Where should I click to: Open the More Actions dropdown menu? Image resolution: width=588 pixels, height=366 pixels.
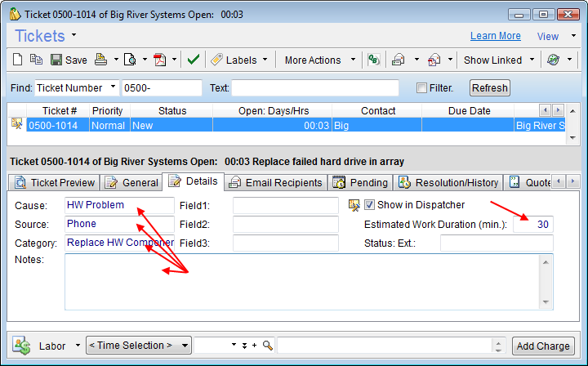(x=353, y=60)
